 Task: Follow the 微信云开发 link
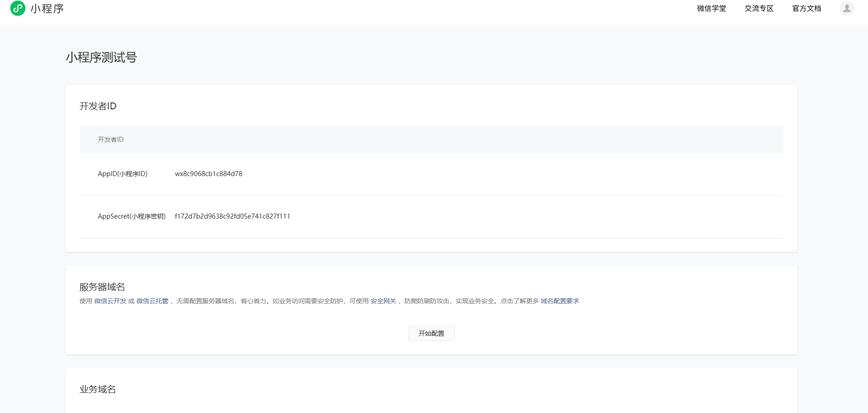pos(110,301)
